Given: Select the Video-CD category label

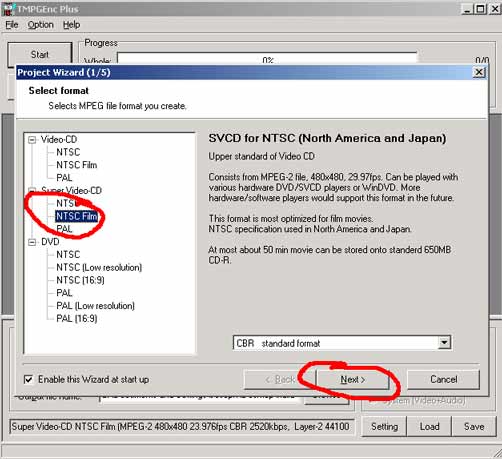Looking at the screenshot, I should [59, 139].
